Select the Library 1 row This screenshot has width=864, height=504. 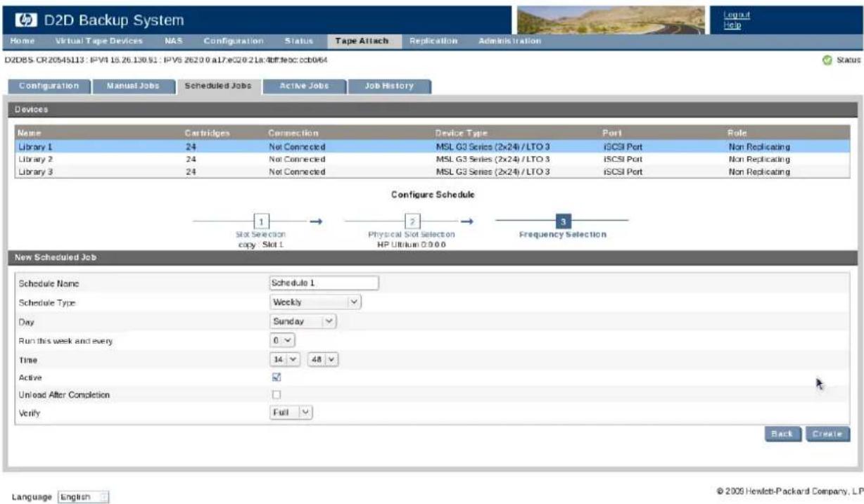point(431,147)
